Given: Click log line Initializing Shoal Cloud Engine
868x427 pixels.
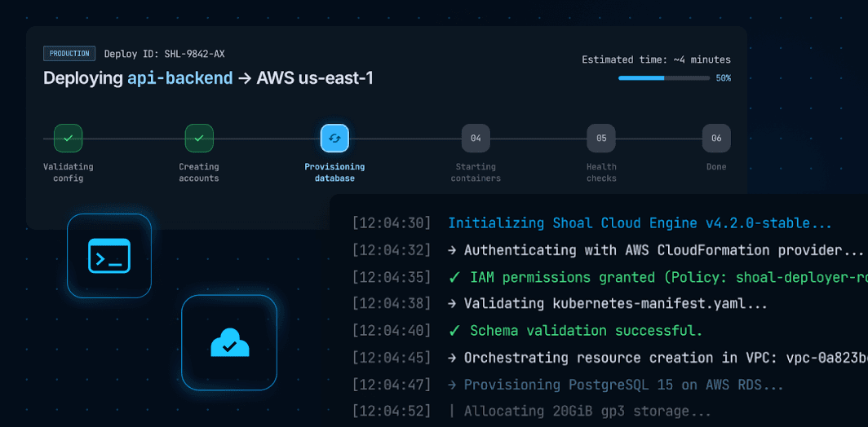Looking at the screenshot, I should coord(640,223).
